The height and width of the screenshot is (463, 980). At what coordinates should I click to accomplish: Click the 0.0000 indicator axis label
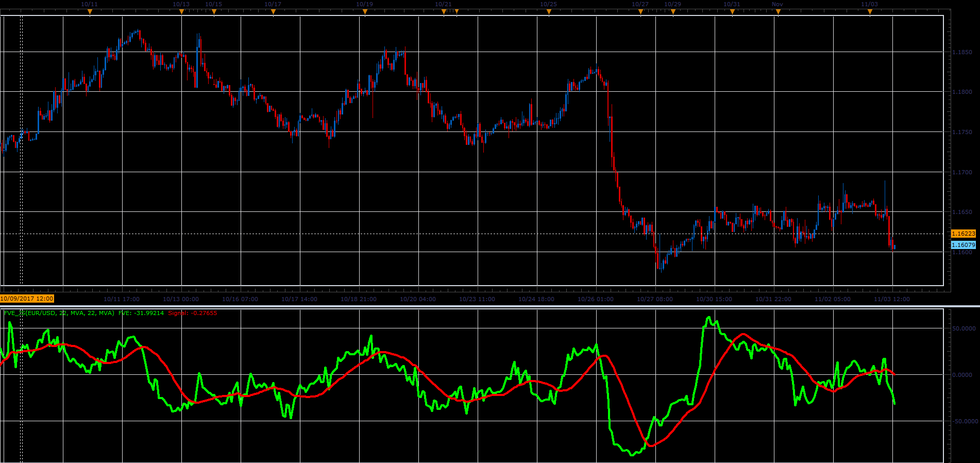962,375
